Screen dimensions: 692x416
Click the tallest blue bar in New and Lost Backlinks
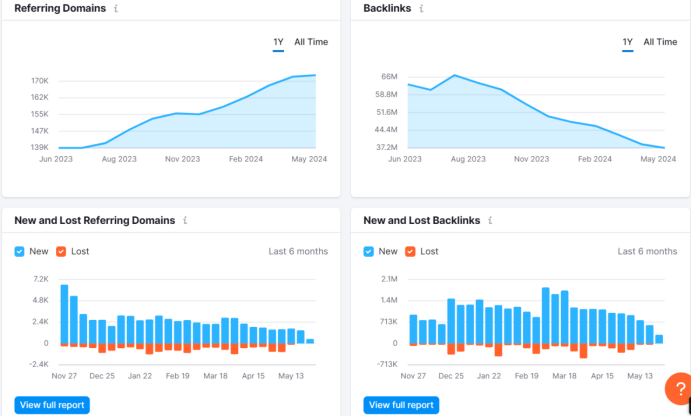point(546,315)
